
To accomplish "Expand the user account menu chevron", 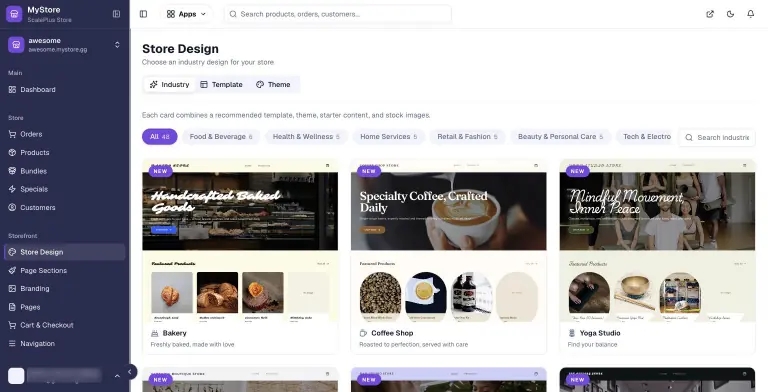I will pos(117,376).
